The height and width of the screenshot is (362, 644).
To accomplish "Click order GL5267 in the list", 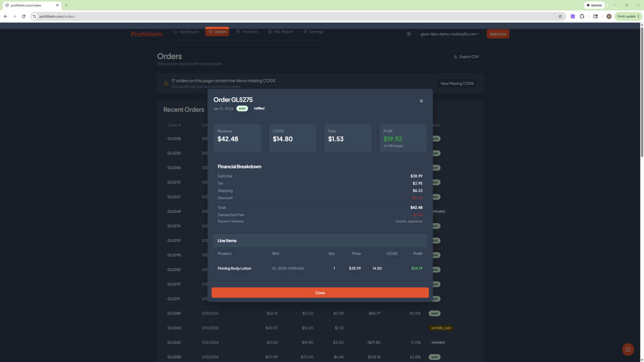I will (174, 197).
